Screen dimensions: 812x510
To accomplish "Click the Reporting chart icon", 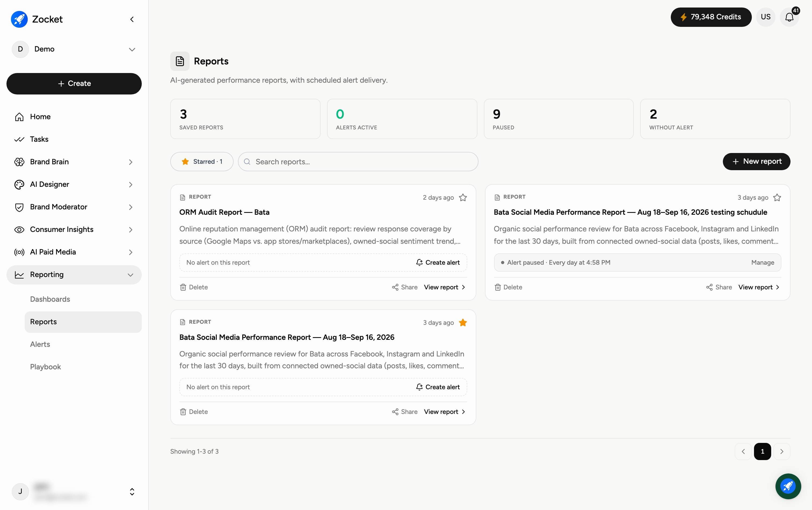I will point(19,275).
